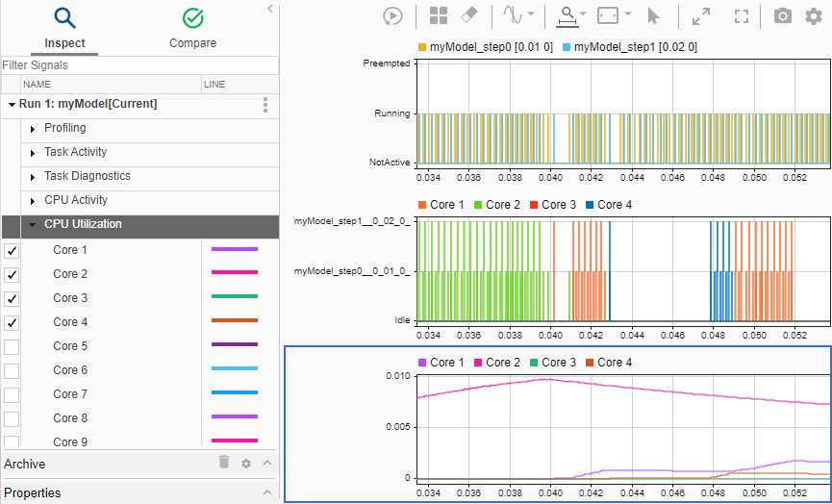The image size is (832, 504).
Task: Delete archive using the trash icon
Action: point(224,463)
